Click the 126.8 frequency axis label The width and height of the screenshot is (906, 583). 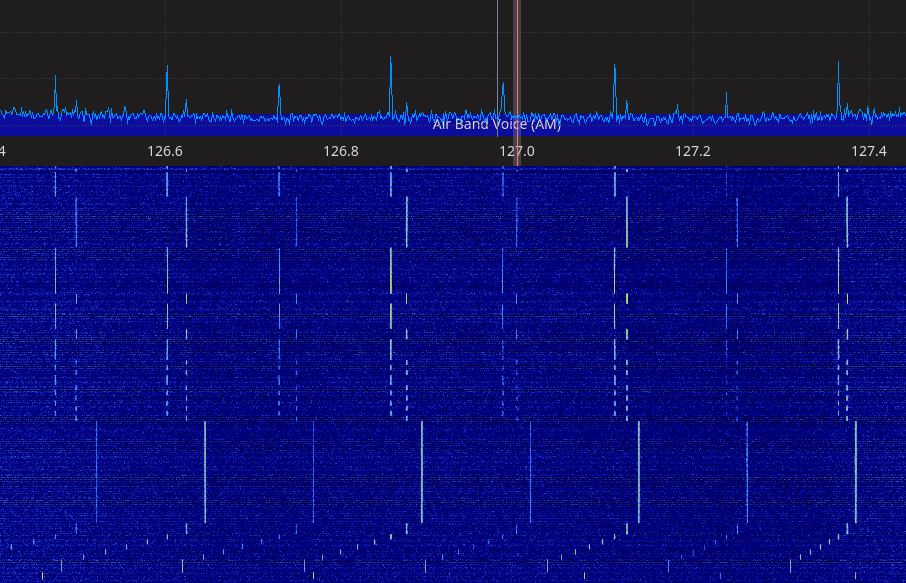click(341, 151)
